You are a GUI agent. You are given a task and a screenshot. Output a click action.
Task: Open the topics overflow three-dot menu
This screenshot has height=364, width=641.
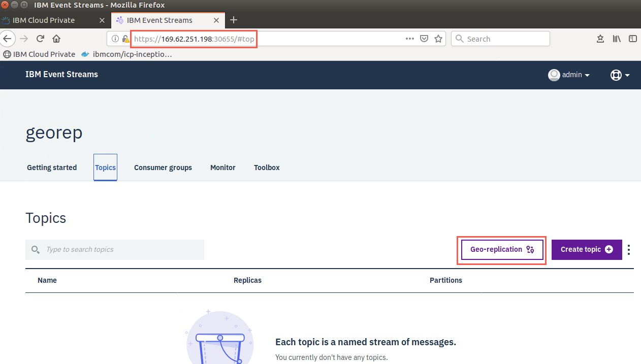click(629, 250)
